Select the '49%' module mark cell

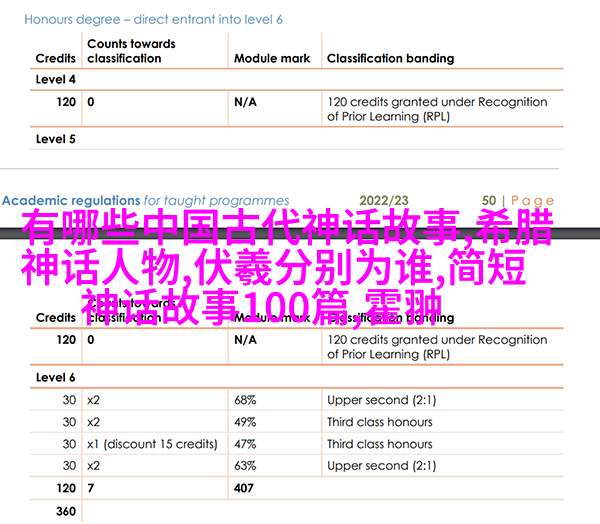(x=245, y=422)
